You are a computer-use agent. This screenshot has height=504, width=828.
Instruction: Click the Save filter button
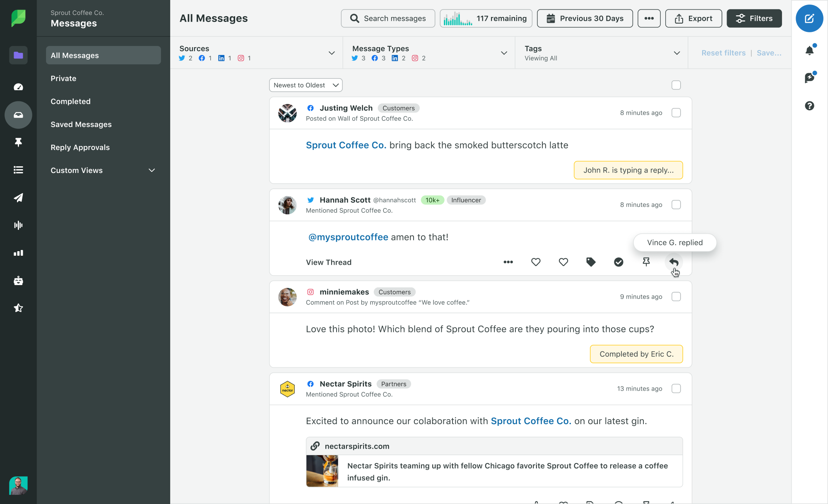pos(769,53)
